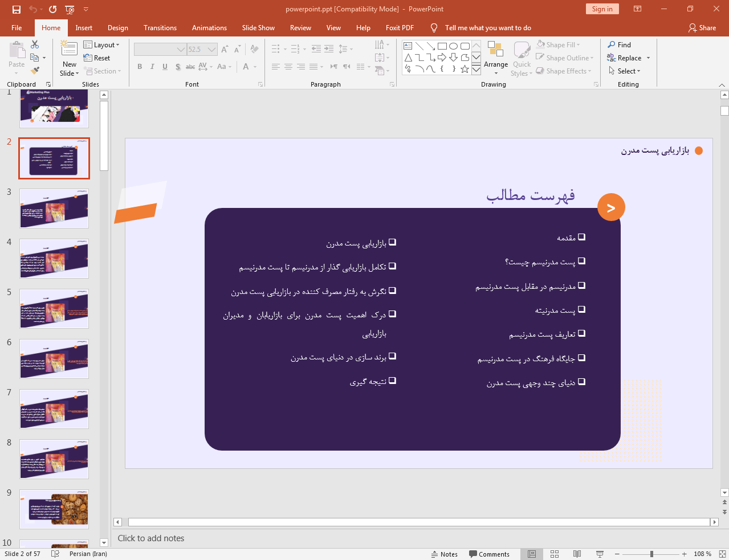Click the Share button
Screen dimensions: 729x560
pyautogui.click(x=702, y=28)
